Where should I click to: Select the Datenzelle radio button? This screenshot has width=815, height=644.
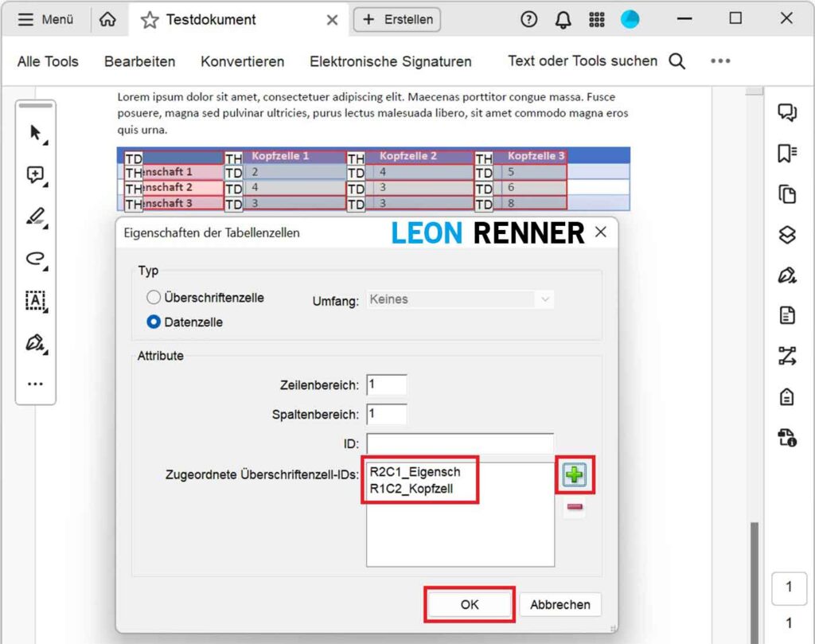[x=154, y=322]
